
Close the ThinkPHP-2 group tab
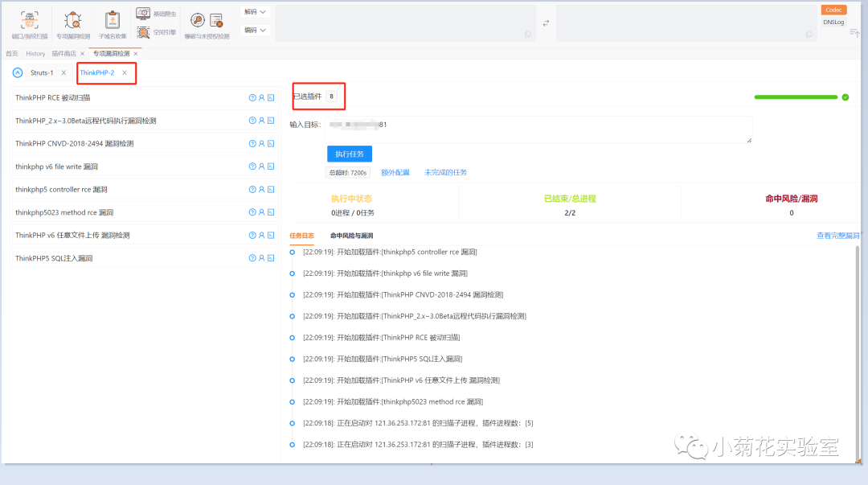click(125, 72)
